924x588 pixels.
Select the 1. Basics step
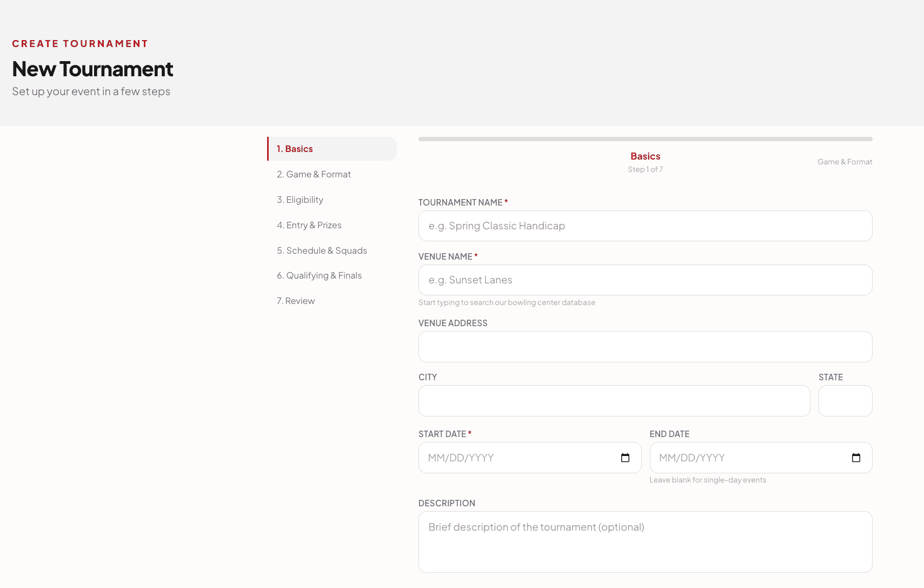[x=332, y=149]
